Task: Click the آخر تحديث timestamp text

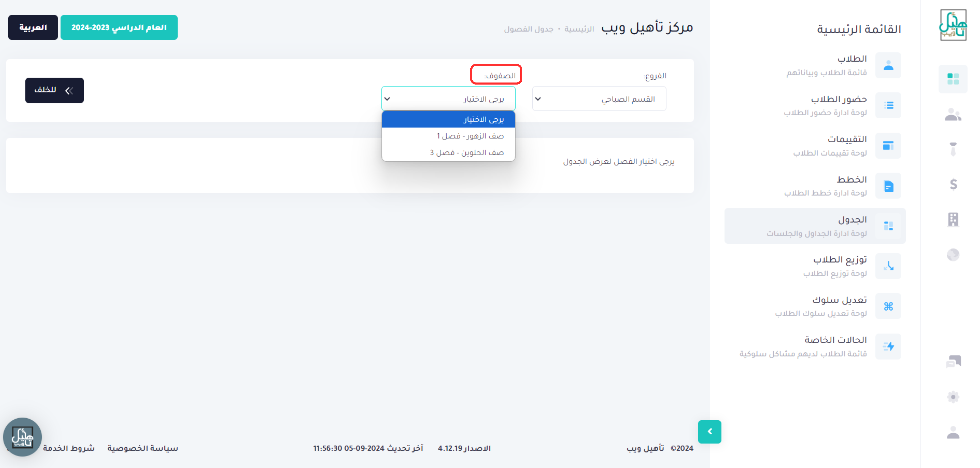Action: pyautogui.click(x=368, y=448)
